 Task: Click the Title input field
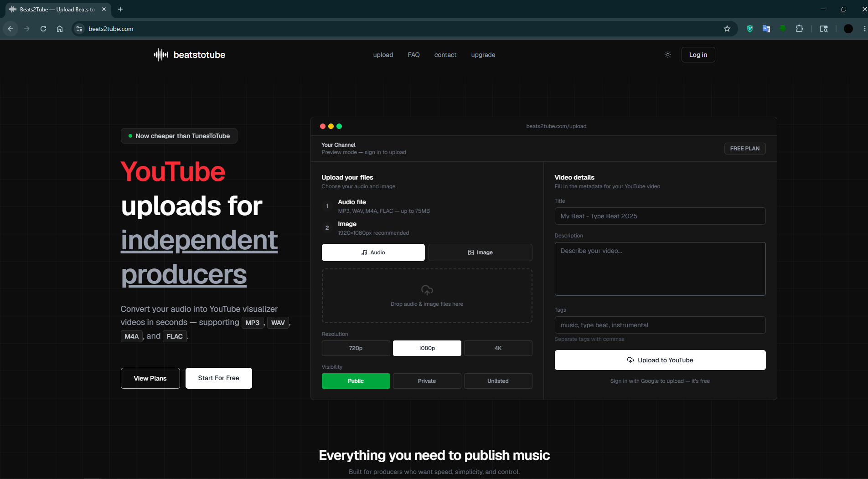click(x=660, y=216)
